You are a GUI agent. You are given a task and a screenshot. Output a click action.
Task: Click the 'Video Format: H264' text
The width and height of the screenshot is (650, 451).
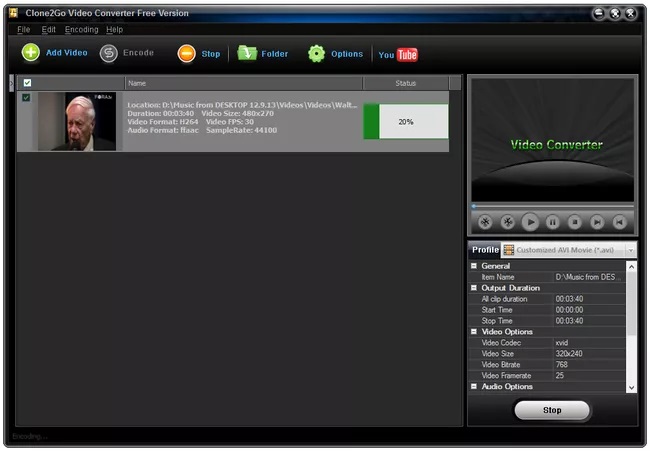162,122
